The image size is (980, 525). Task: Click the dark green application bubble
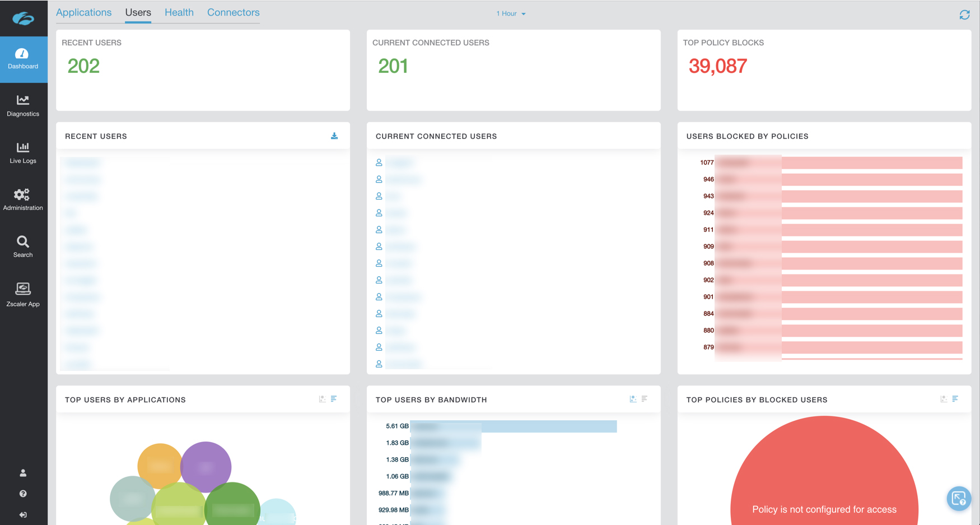232,505
